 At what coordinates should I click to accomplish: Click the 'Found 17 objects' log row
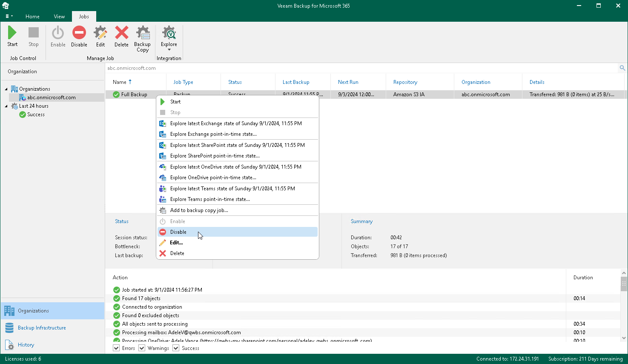pos(363,298)
